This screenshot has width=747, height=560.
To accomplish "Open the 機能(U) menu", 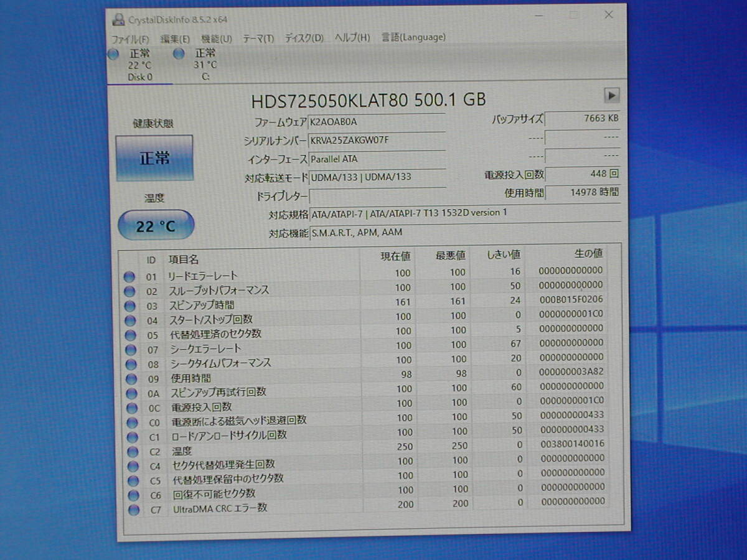I will (x=217, y=39).
